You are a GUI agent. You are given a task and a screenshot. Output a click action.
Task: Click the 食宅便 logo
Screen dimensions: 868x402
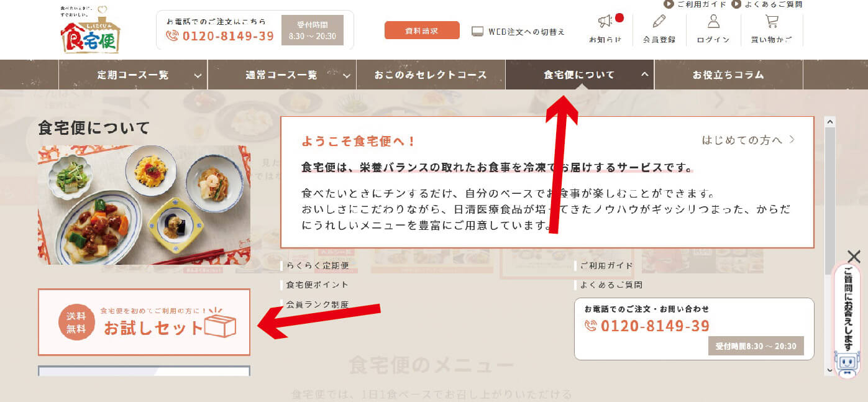[91, 30]
